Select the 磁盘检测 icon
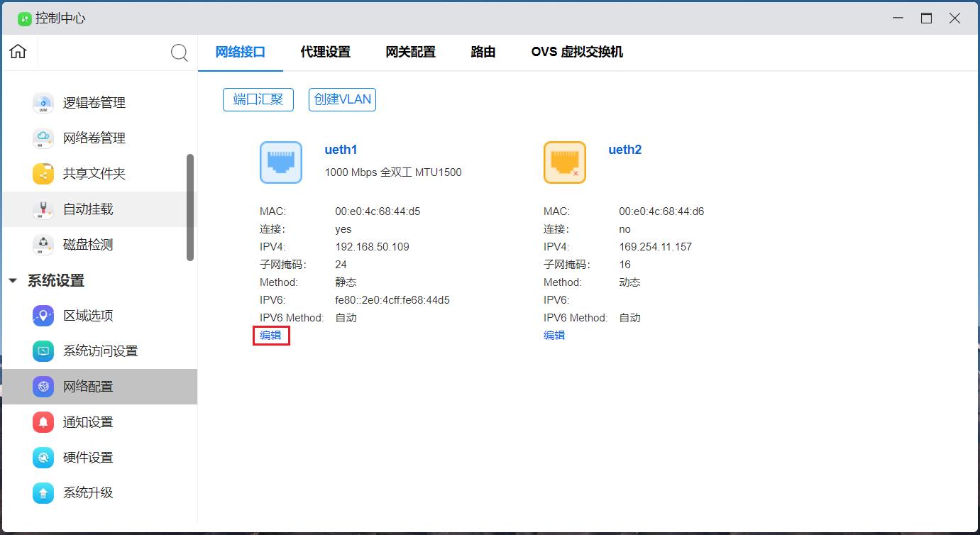This screenshot has height=535, width=980. [x=43, y=245]
